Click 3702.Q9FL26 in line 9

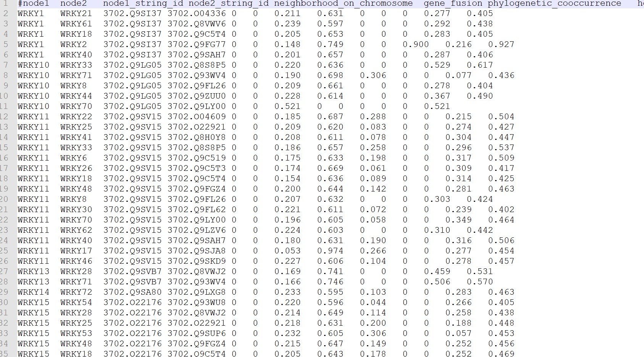point(197,86)
